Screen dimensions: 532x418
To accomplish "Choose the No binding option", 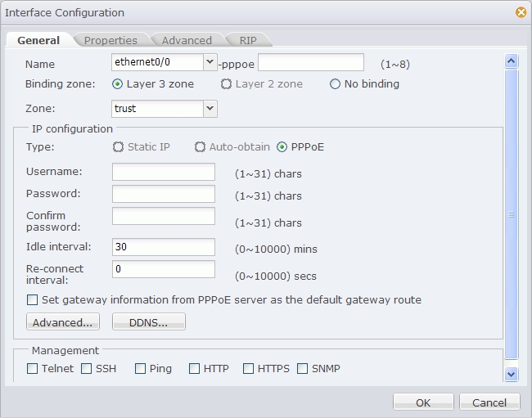I will [x=335, y=84].
